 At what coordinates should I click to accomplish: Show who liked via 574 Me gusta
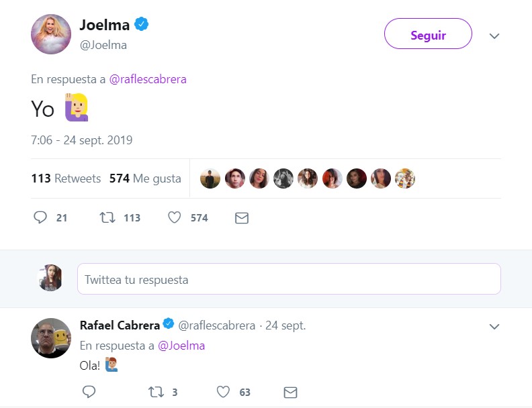click(x=145, y=178)
